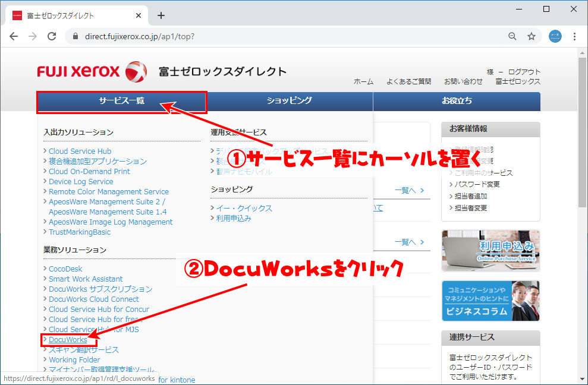Open Cloud On-Demand Print link
Screen dimensions: 588x385
[89, 171]
